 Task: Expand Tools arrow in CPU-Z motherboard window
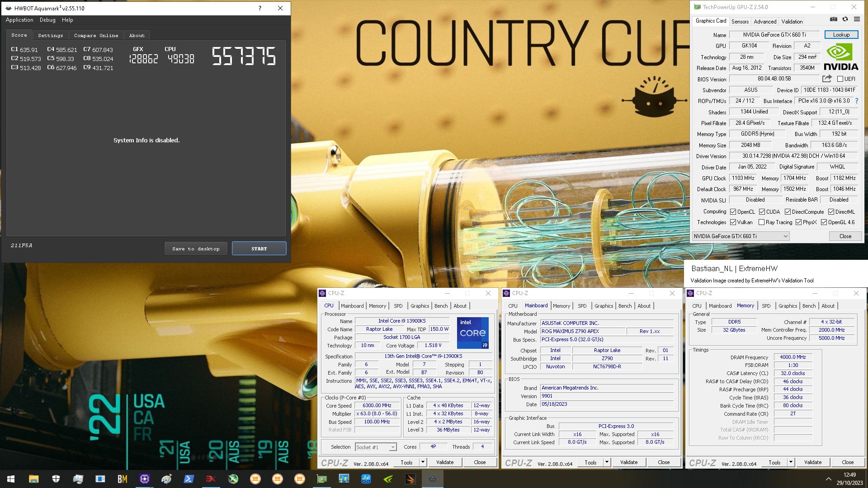pyautogui.click(x=607, y=462)
